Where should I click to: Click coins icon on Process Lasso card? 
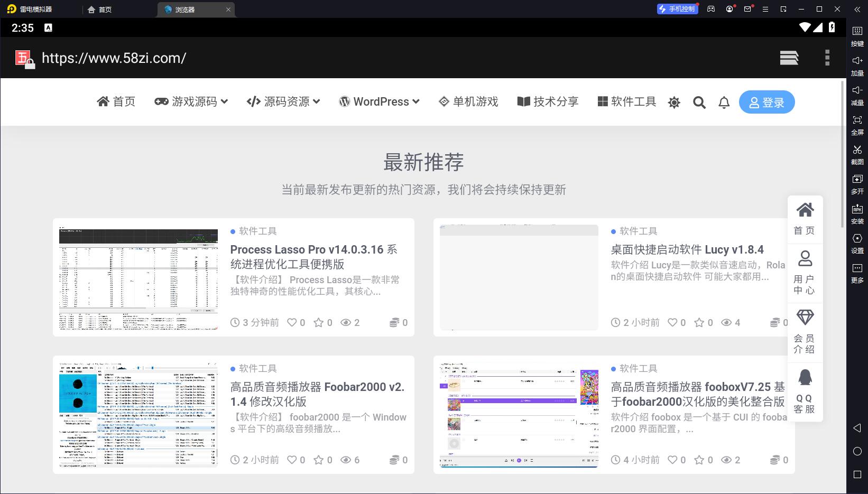(x=394, y=322)
